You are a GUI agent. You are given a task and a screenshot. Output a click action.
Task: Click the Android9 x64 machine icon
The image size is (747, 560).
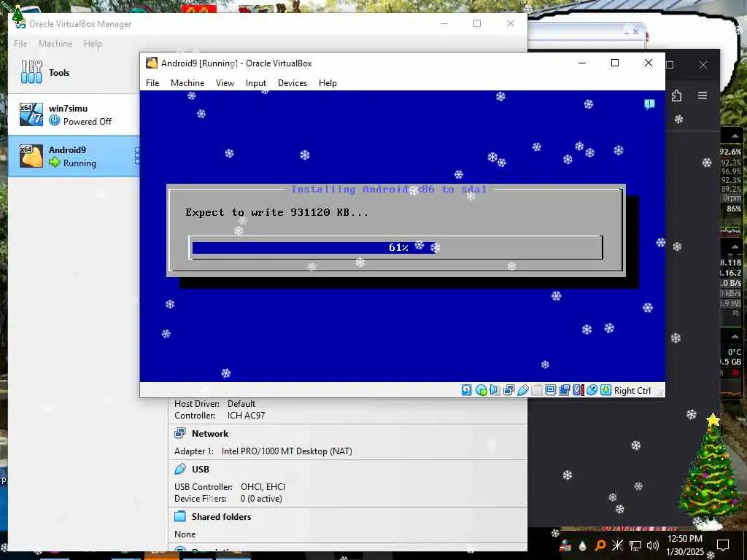click(31, 156)
